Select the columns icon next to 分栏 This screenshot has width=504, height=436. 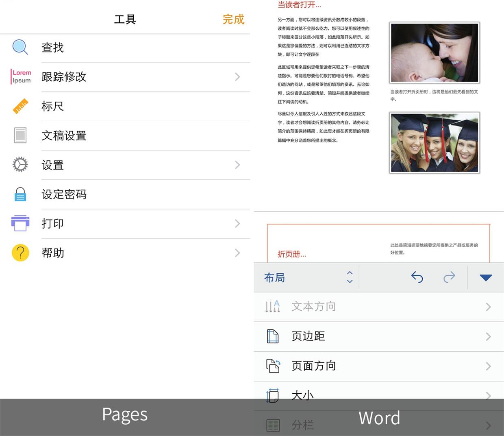273,425
